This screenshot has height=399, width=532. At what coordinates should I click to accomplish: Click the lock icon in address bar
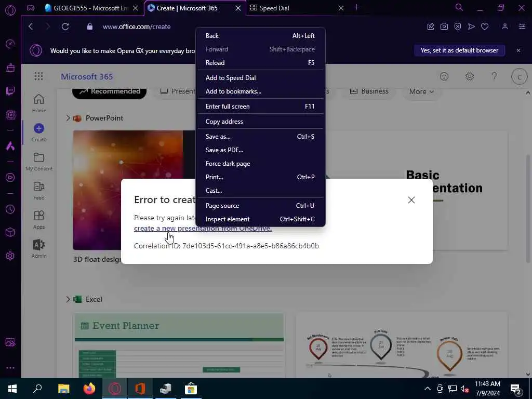89,26
